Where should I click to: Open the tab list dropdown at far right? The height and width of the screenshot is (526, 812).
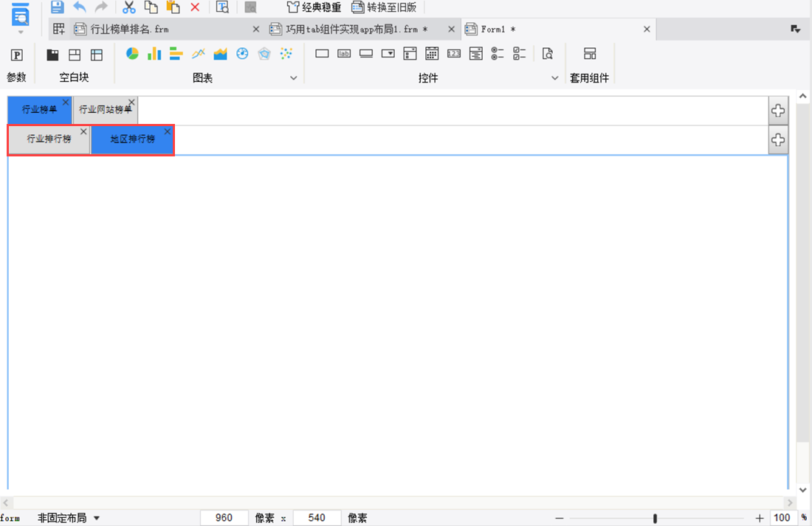point(796,29)
